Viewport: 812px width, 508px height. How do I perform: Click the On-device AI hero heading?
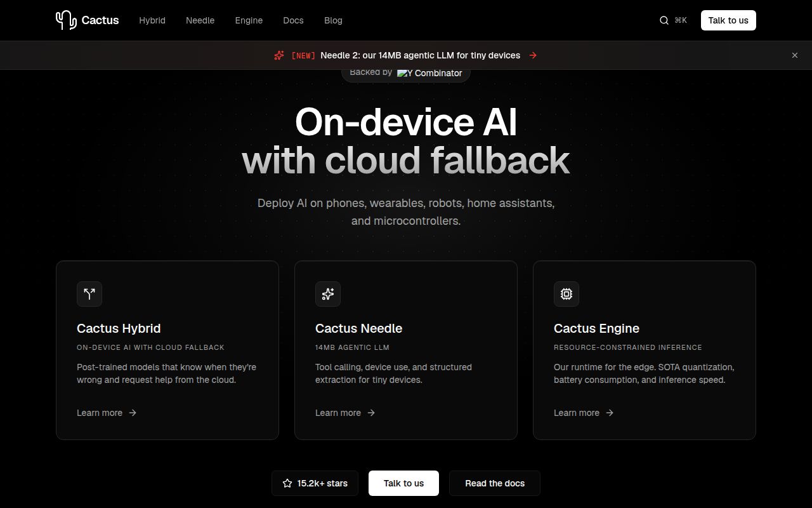(x=406, y=122)
